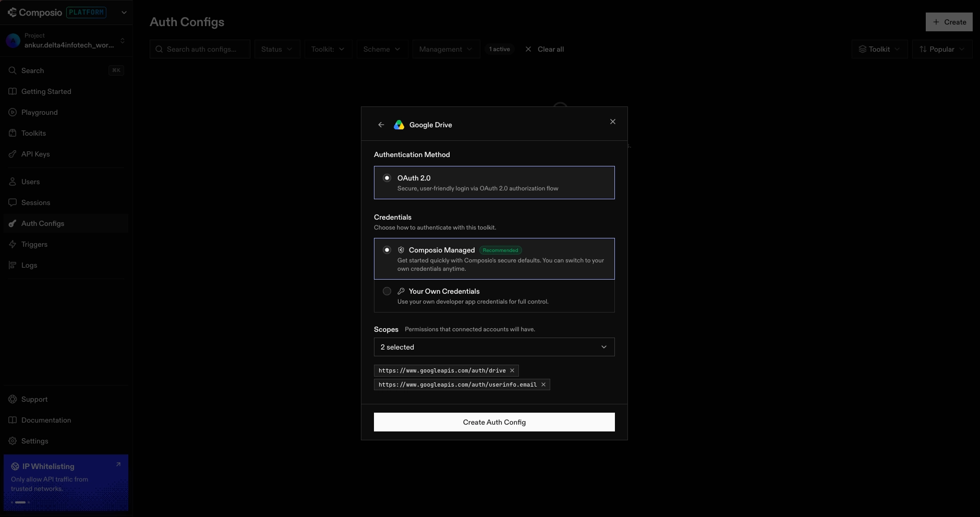The height and width of the screenshot is (517, 980).
Task: Select Composio Managed radio button
Action: pyautogui.click(x=387, y=250)
